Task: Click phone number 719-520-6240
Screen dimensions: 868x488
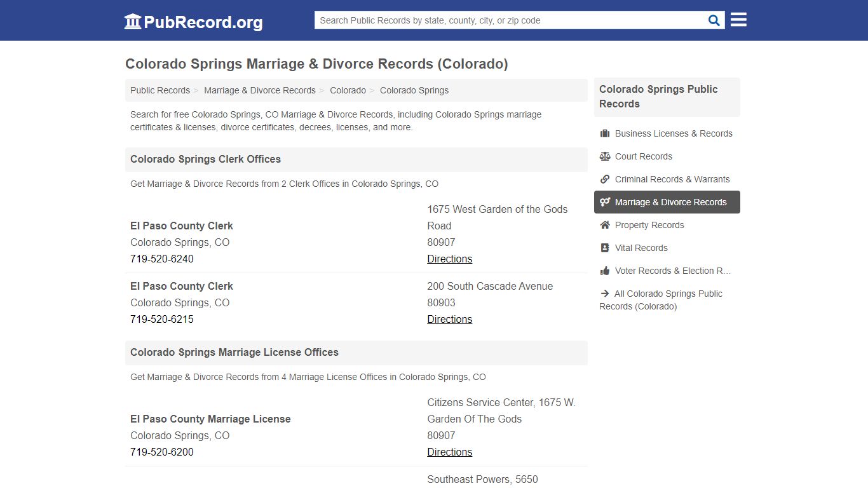Action: [162, 259]
